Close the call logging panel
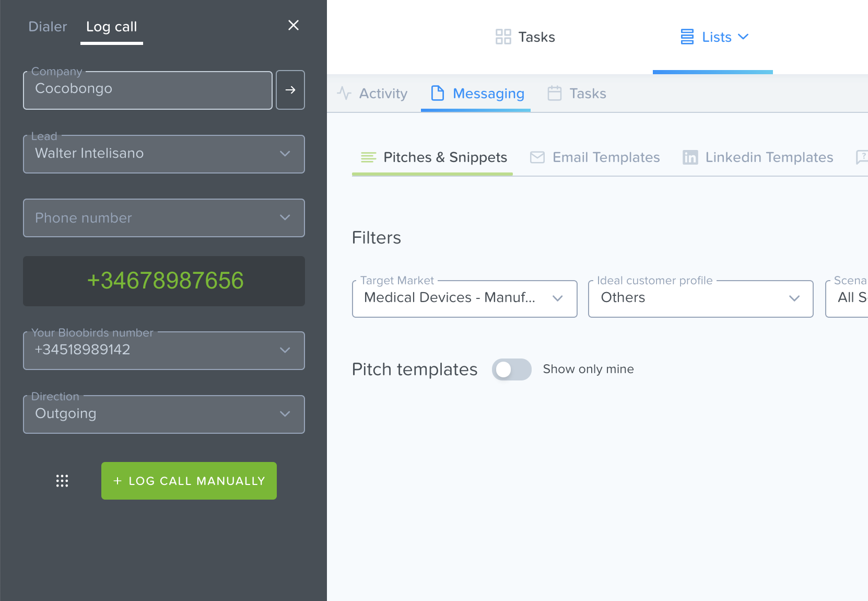The image size is (868, 601). click(294, 25)
